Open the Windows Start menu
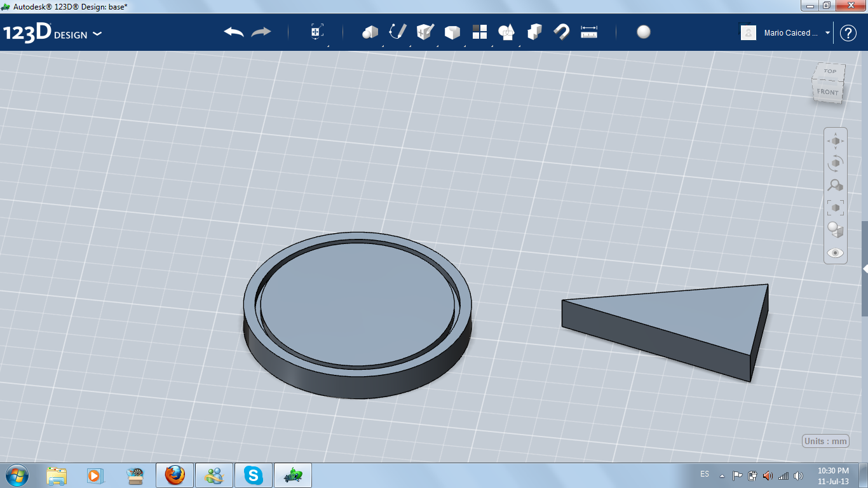The image size is (868, 488). (x=16, y=475)
